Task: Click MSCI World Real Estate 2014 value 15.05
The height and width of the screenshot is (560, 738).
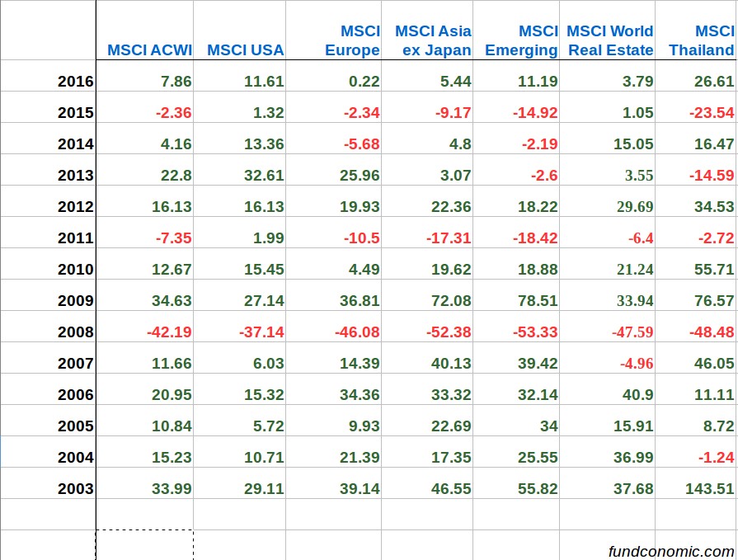Action: pos(633,144)
